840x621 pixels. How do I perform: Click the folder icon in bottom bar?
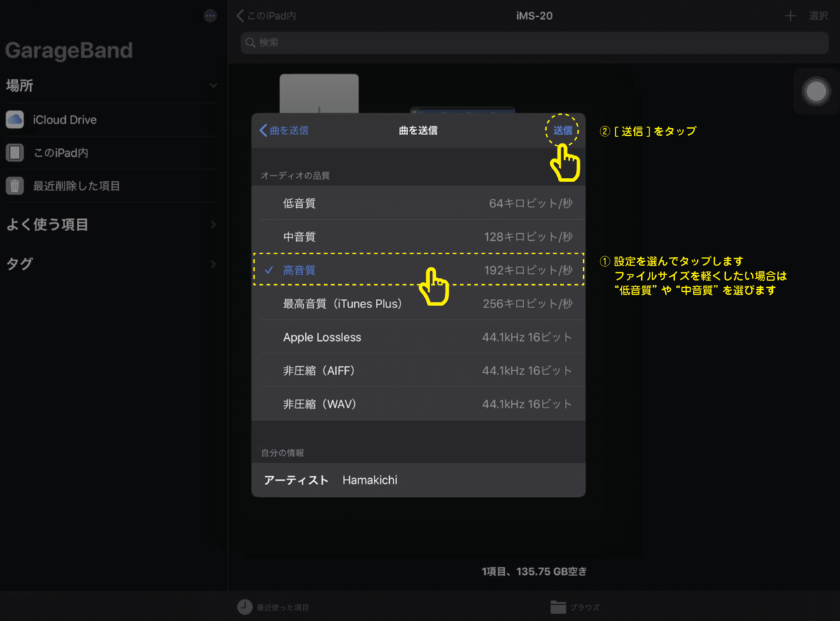coord(558,607)
